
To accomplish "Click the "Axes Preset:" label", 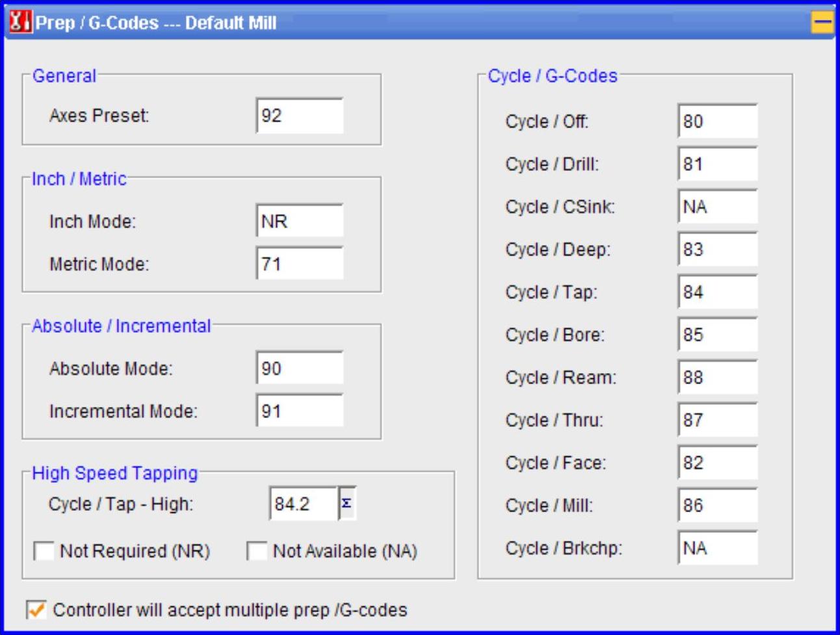I will point(99,116).
